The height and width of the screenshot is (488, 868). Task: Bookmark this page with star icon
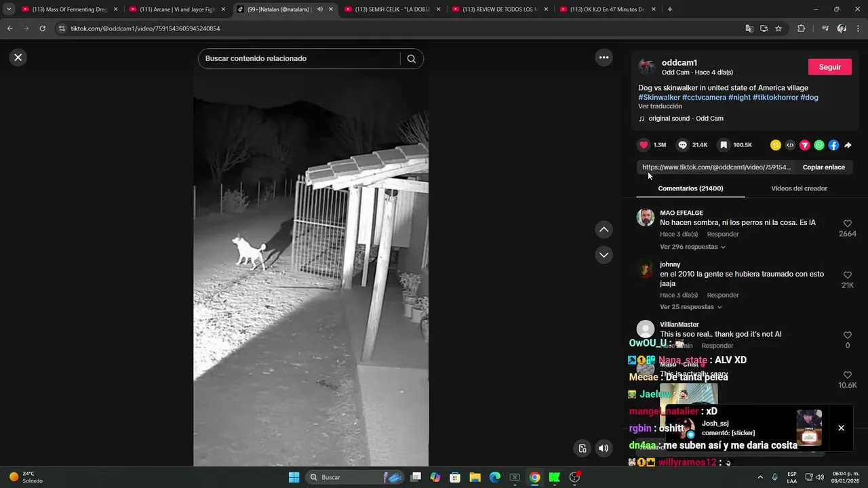(x=778, y=28)
